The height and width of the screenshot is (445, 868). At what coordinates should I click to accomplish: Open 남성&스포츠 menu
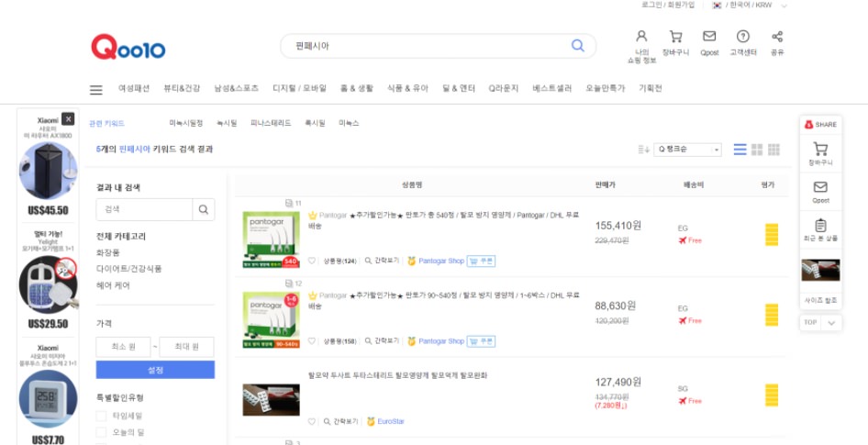click(x=237, y=88)
